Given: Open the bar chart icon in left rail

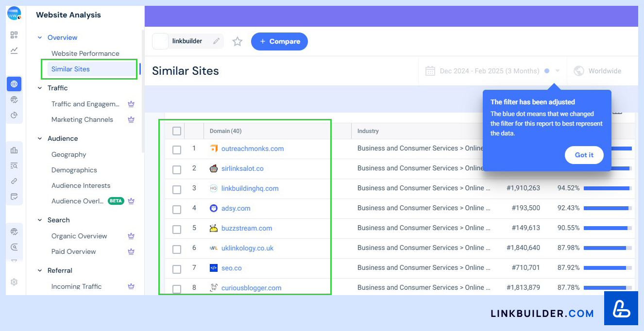Looking at the screenshot, I should click(14, 150).
